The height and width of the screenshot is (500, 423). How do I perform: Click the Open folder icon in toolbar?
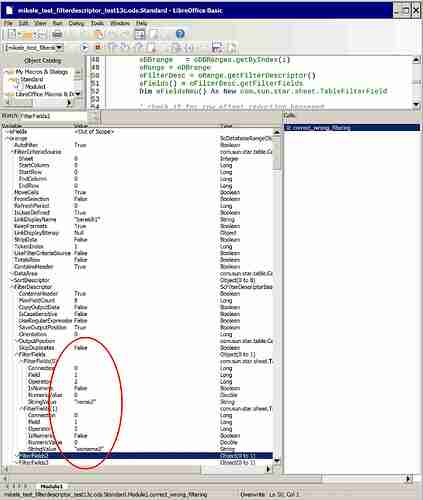pyautogui.click(x=27, y=34)
